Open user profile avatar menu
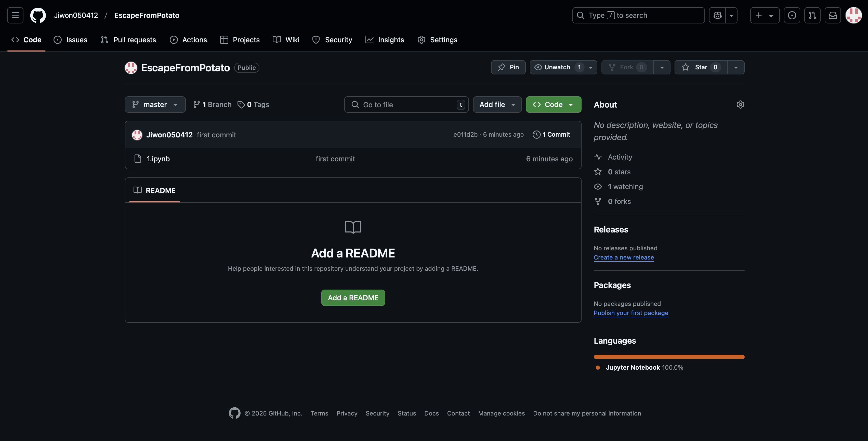Viewport: 868px width, 441px height. 853,15
